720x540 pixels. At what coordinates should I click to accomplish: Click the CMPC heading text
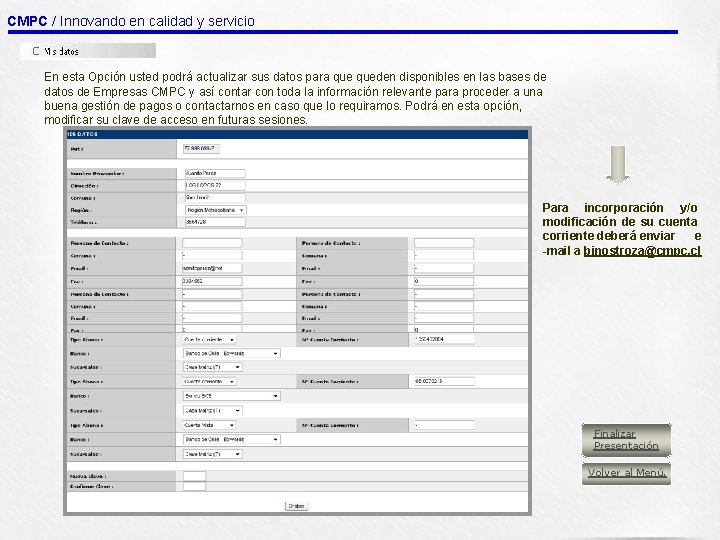pyautogui.click(x=27, y=21)
